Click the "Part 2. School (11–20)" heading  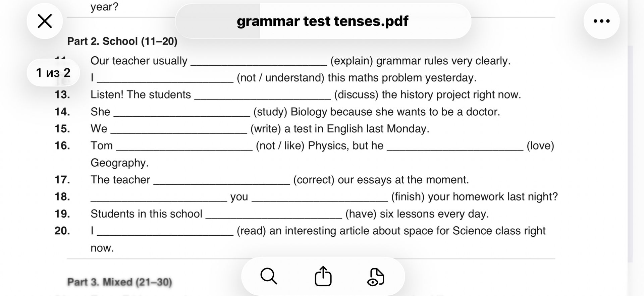122,41
